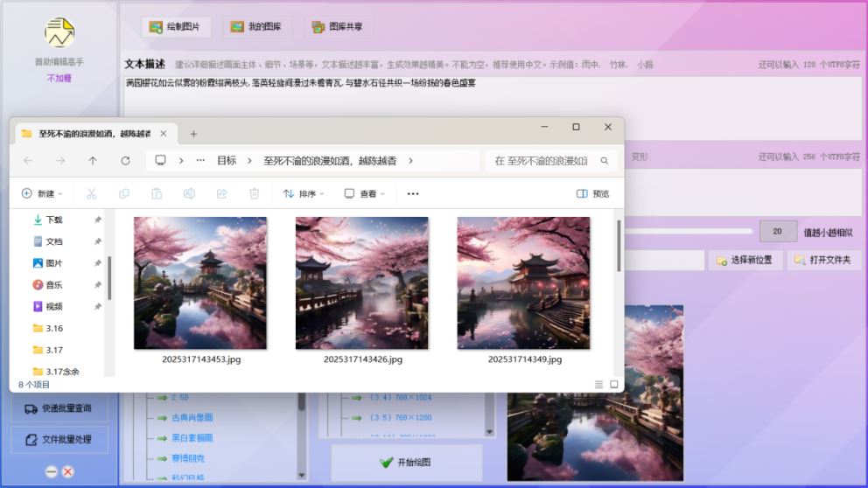Go forward in File Explorer
868x488 pixels.
coord(60,160)
